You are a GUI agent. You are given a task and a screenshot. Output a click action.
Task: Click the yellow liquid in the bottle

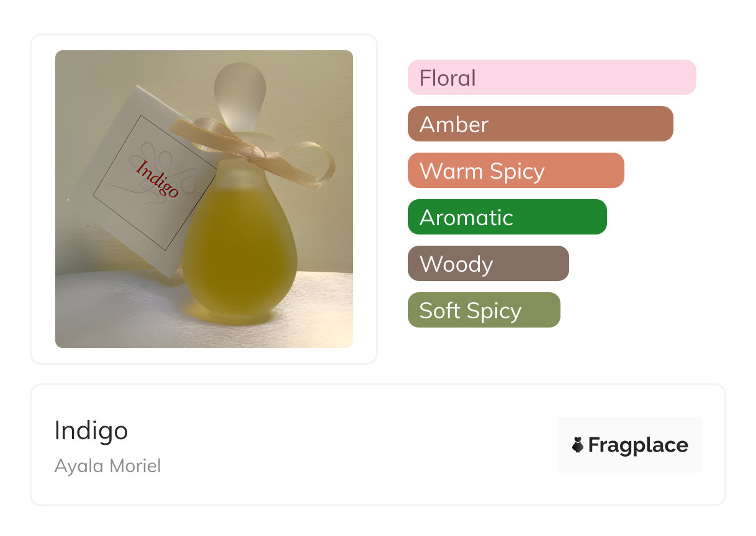pyautogui.click(x=239, y=248)
